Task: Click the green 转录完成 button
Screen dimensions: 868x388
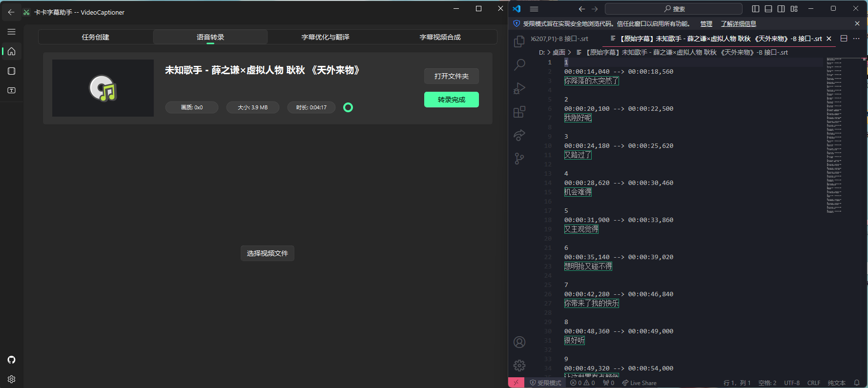Action: click(452, 100)
